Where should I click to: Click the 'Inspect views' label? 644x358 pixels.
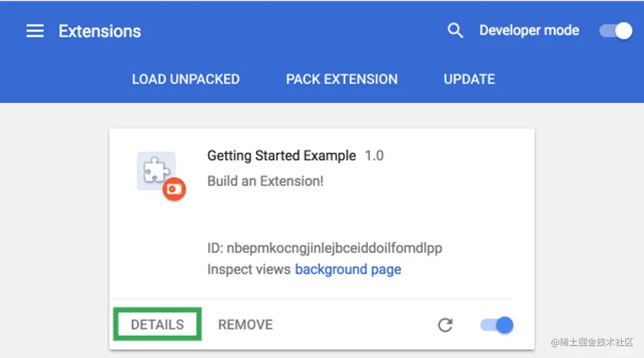point(249,270)
